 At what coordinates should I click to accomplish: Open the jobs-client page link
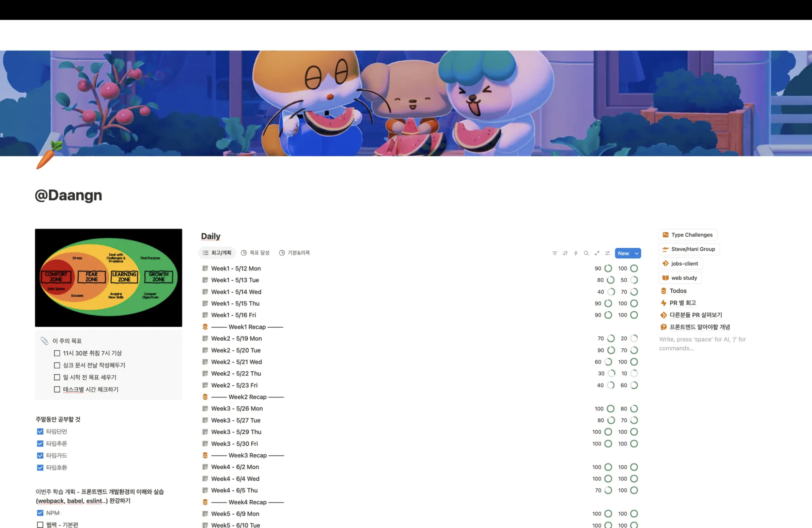(680, 264)
